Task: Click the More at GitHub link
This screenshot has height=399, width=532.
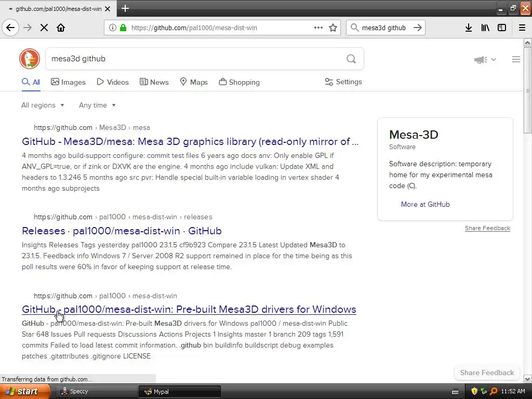Action: pos(425,204)
